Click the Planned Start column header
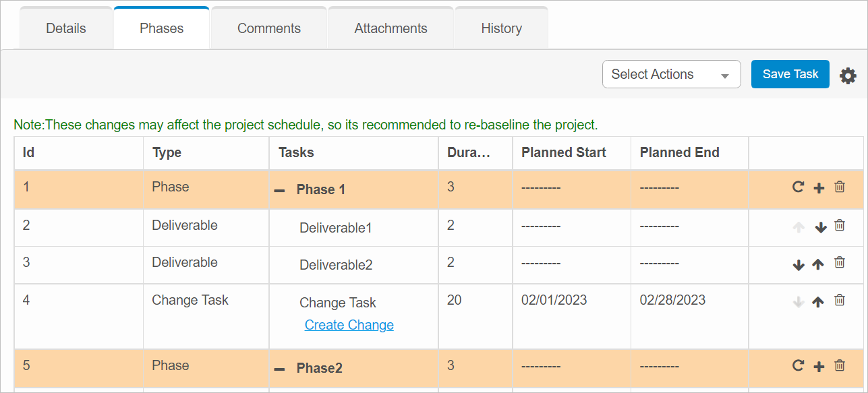 (563, 152)
